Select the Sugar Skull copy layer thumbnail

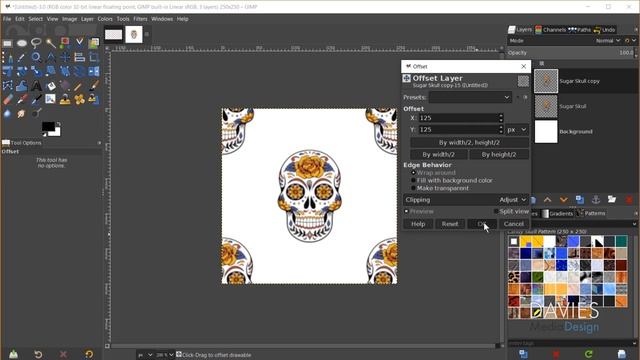click(x=546, y=81)
